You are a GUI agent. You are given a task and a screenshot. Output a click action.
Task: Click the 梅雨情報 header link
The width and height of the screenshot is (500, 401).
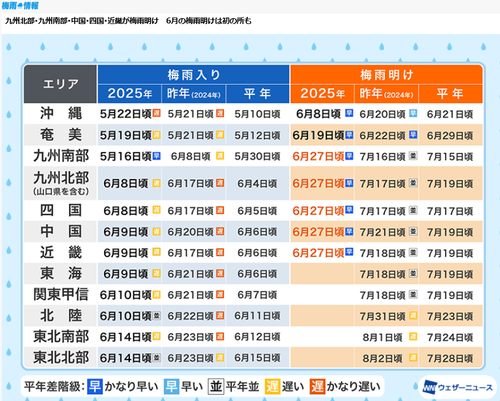(20, 6)
